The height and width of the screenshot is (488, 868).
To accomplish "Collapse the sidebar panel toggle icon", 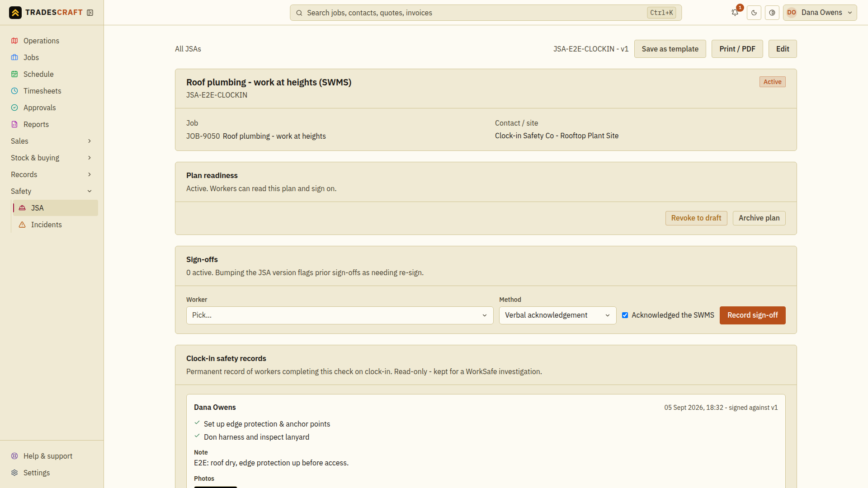I will point(90,13).
